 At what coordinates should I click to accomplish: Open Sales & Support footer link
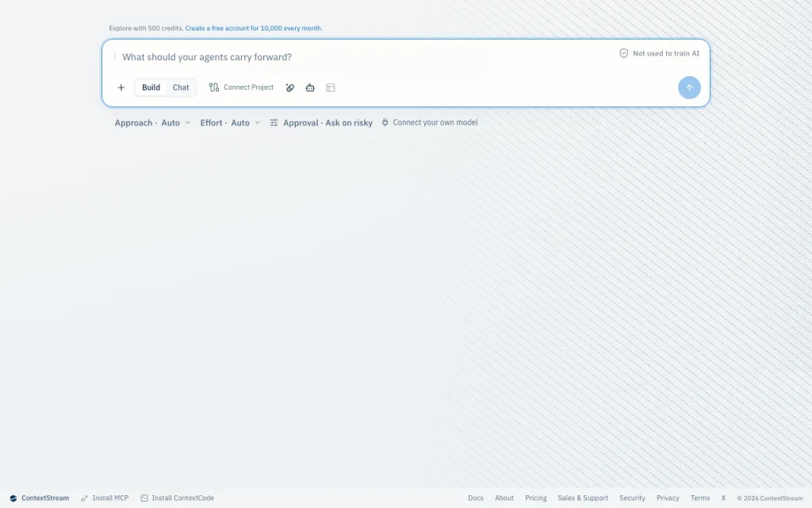583,498
